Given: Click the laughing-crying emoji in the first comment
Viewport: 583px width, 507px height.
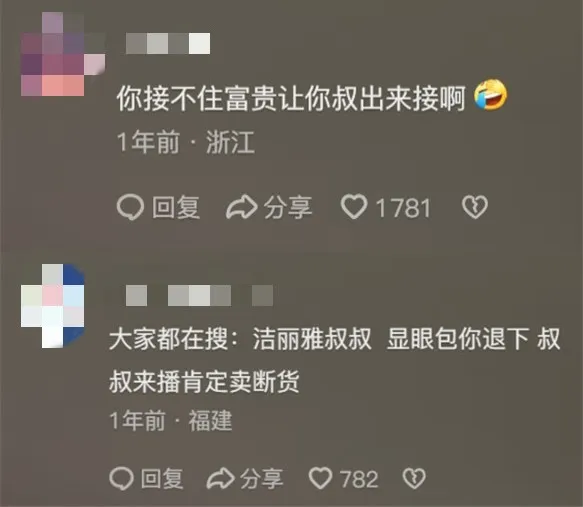Looking at the screenshot, I should 491,96.
